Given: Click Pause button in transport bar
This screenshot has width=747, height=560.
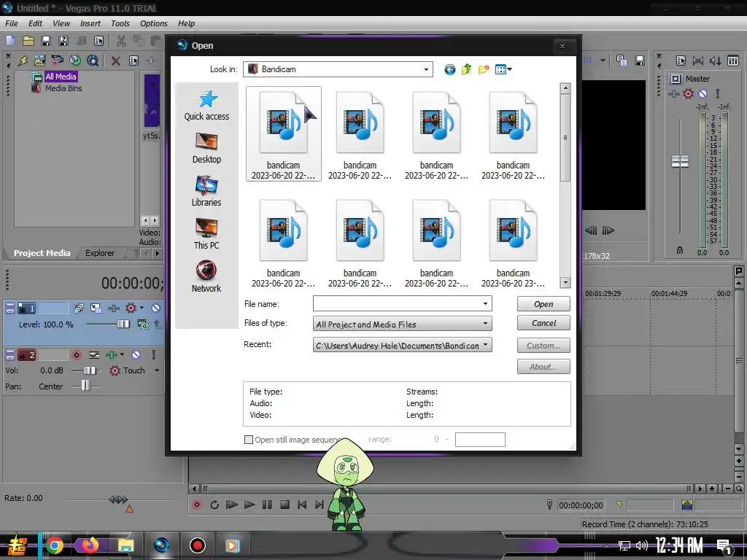Looking at the screenshot, I should 267,505.
